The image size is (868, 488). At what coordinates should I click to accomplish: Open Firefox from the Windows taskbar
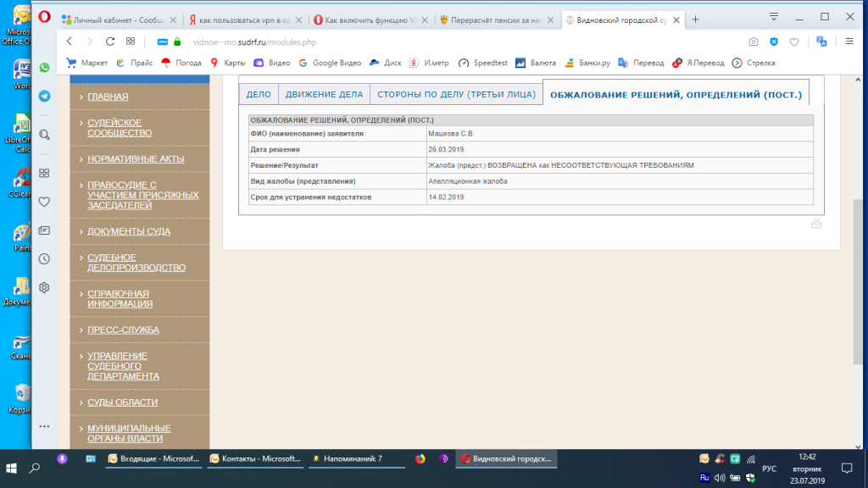420,458
